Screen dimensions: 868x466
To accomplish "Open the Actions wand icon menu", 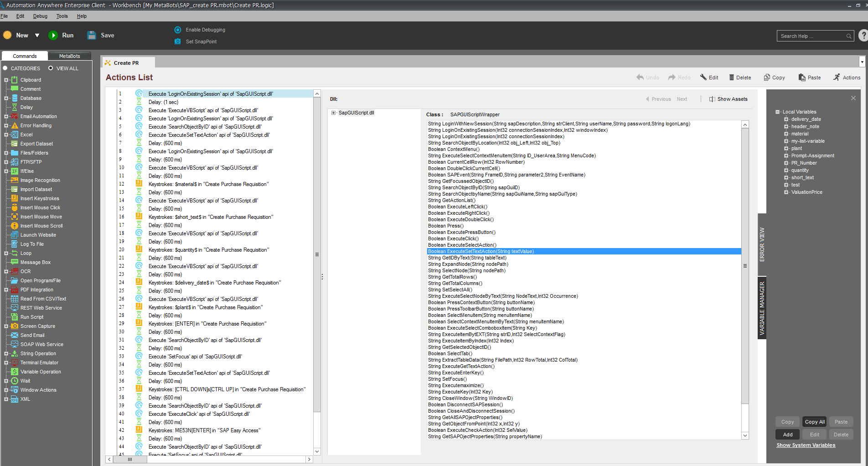I will pyautogui.click(x=837, y=78).
